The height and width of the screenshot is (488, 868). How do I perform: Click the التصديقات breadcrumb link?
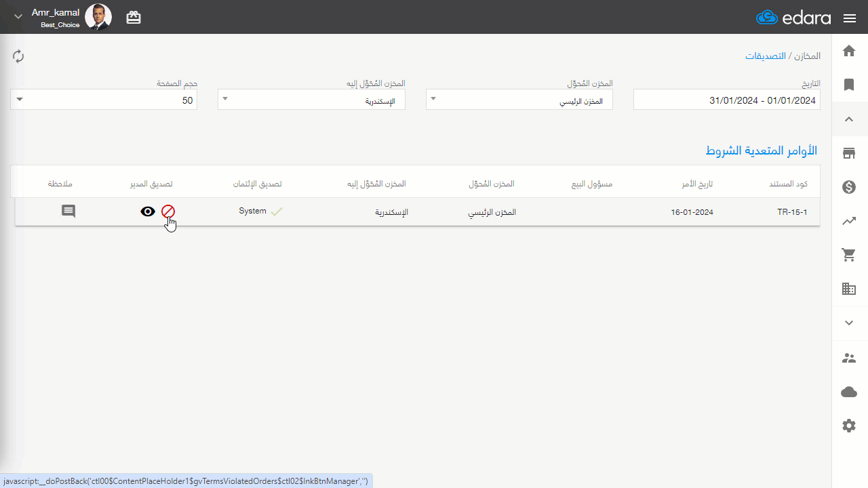(766, 56)
